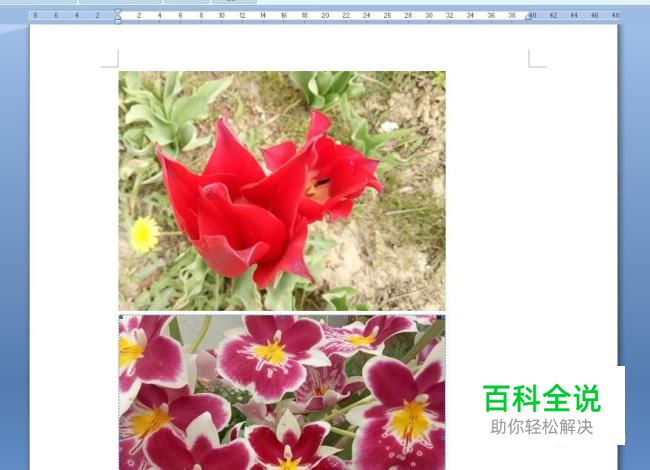Select the pink orchid picture
Image resolution: width=650 pixels, height=470 pixels.
click(282, 392)
